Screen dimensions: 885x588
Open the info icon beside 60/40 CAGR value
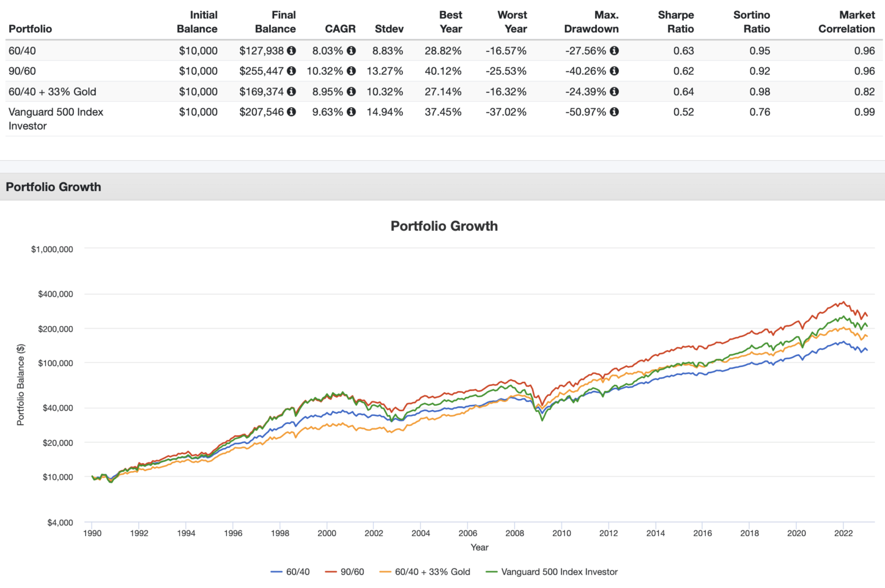coord(351,51)
